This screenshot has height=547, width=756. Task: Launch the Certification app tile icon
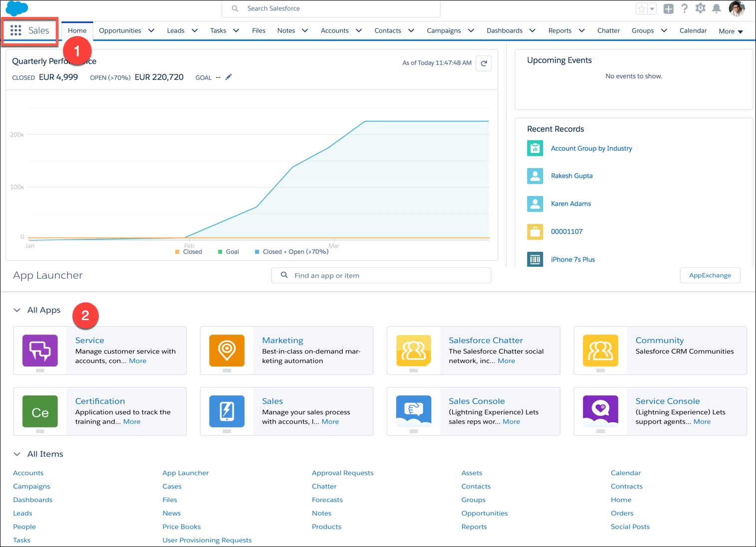point(40,412)
